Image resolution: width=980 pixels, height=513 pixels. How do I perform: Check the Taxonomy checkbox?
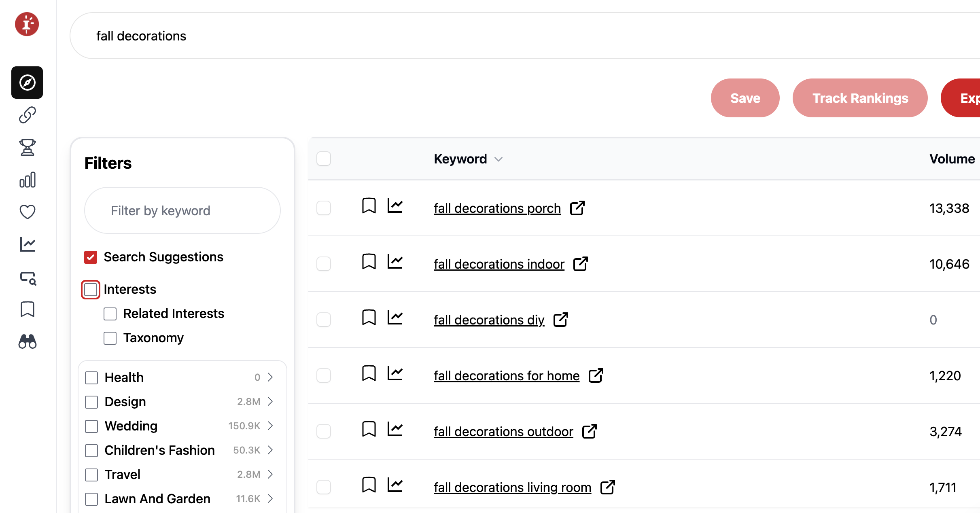click(x=110, y=338)
